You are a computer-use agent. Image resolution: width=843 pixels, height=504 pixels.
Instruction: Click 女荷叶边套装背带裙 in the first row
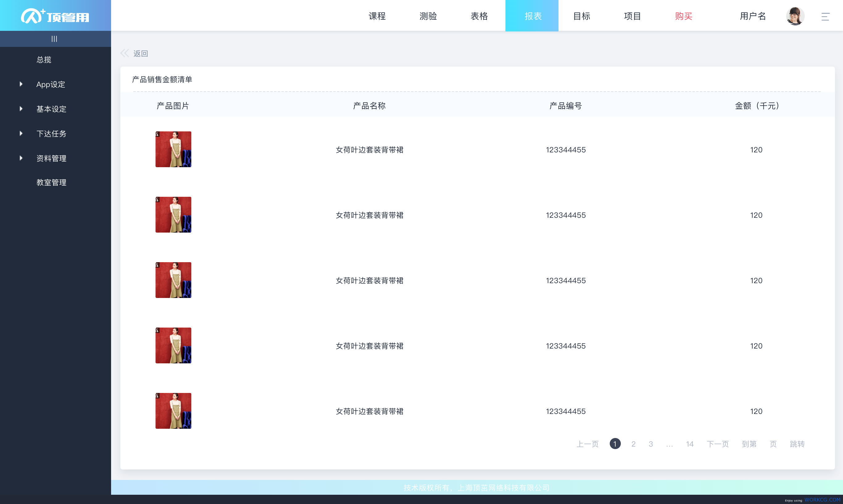click(370, 149)
